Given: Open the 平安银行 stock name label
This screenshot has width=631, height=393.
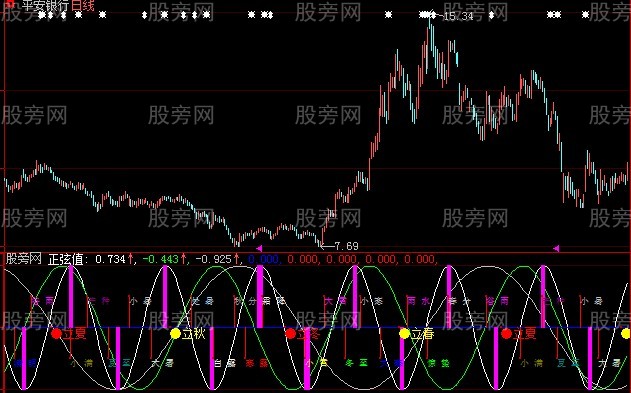Looking at the screenshot, I should 46,6.
